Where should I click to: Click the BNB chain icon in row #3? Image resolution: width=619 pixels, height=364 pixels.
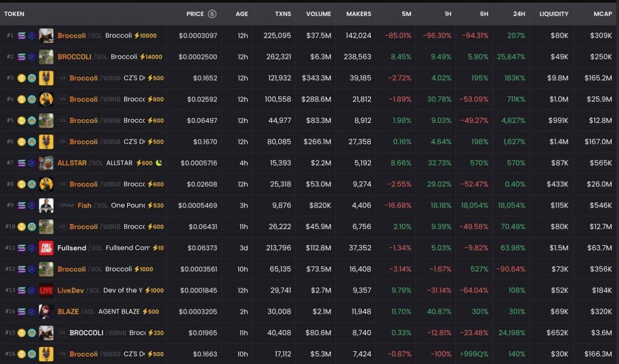coord(21,78)
